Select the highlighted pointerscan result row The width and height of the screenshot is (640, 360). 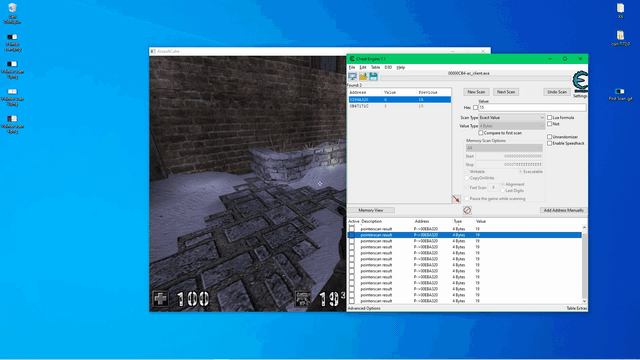pos(464,235)
